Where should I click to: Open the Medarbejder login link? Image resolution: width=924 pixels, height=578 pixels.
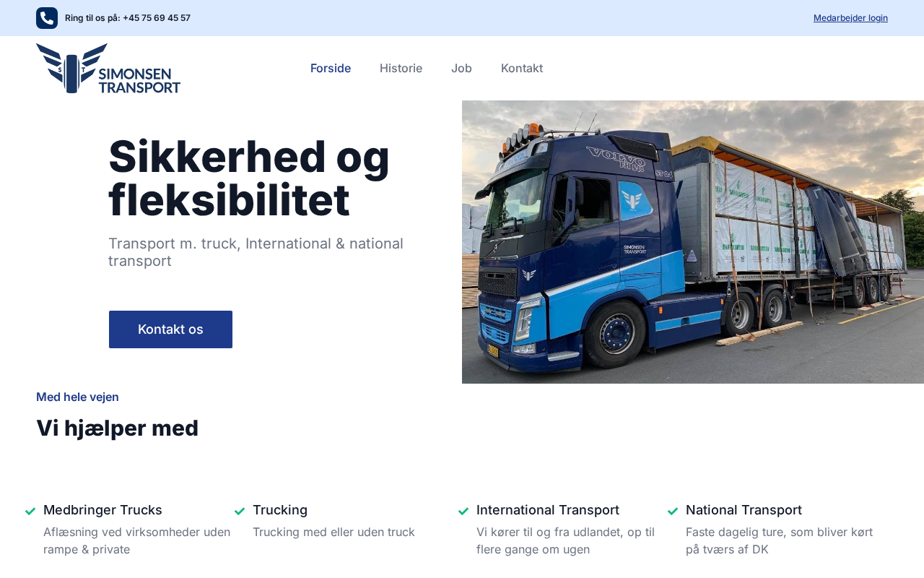(x=850, y=18)
